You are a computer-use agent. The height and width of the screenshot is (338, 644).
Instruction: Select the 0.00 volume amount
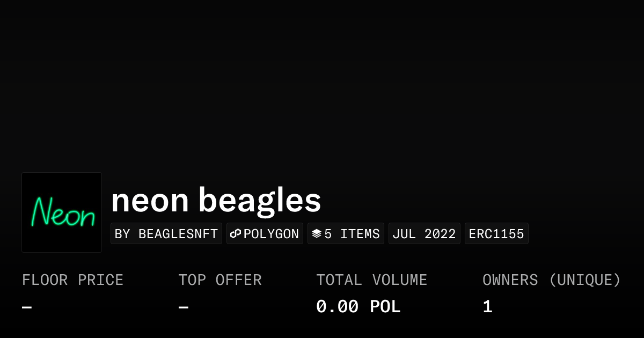coord(337,307)
